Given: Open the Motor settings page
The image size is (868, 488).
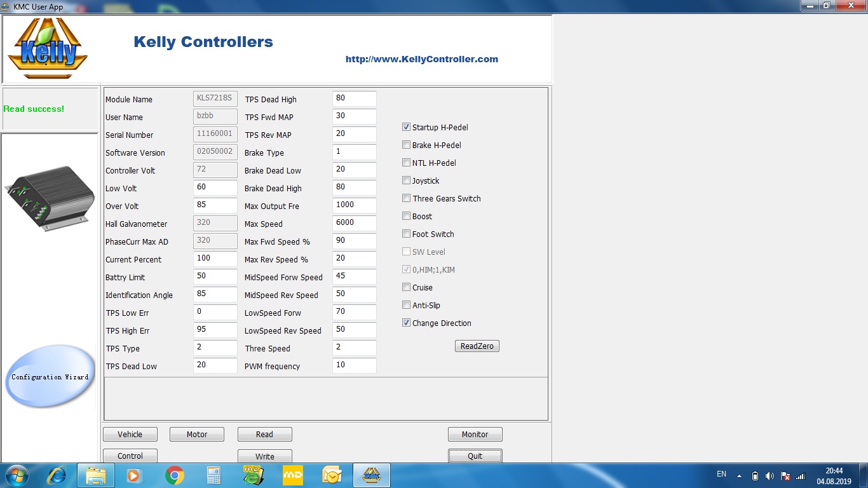Looking at the screenshot, I should 197,435.
